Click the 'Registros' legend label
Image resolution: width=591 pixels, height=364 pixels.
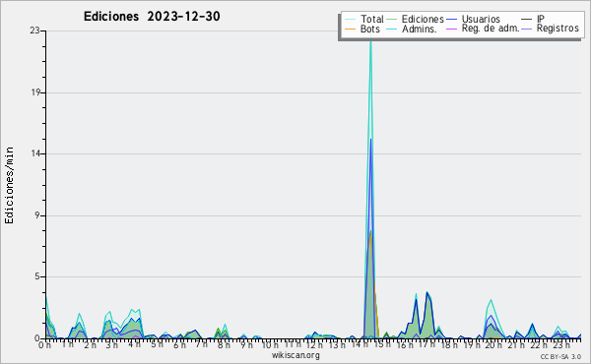click(x=558, y=29)
